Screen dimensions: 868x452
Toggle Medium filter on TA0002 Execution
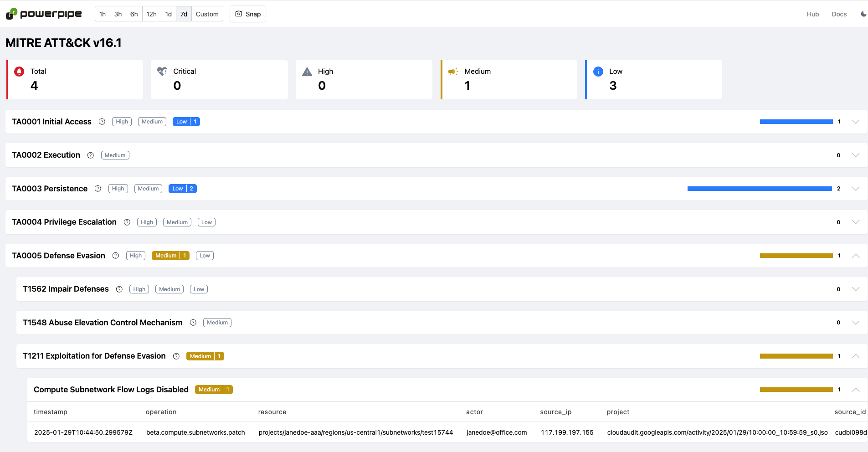pos(115,155)
